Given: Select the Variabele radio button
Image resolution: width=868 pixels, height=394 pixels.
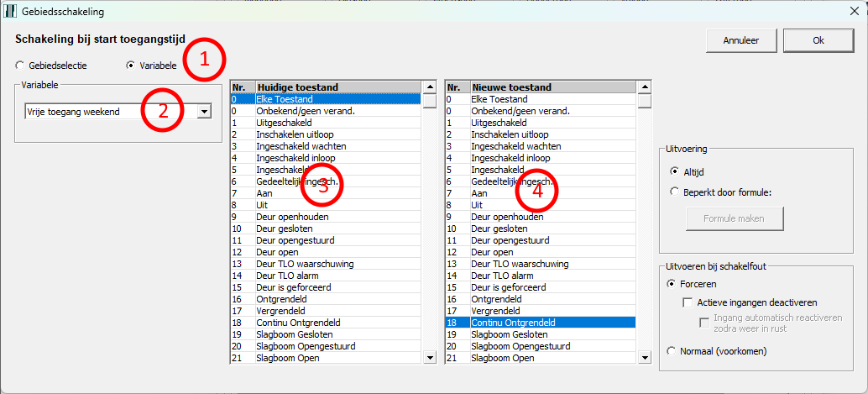Looking at the screenshot, I should pyautogui.click(x=130, y=66).
